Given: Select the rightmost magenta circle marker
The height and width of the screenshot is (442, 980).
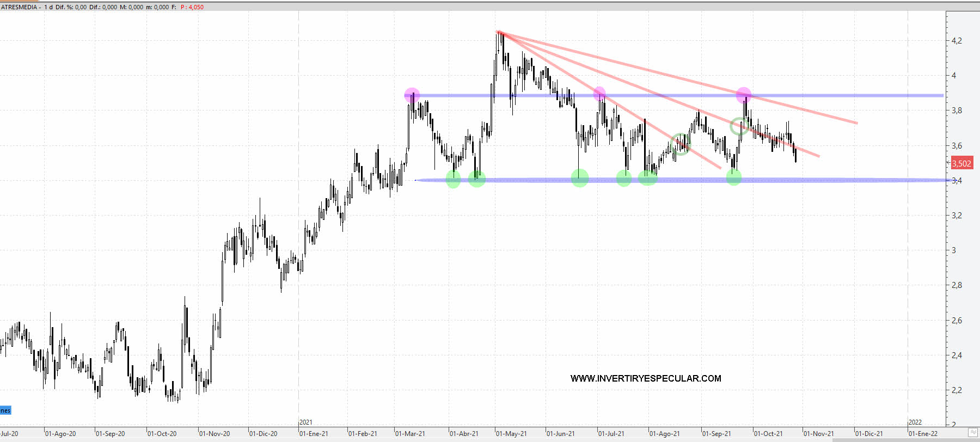Looking at the screenshot, I should 744,95.
